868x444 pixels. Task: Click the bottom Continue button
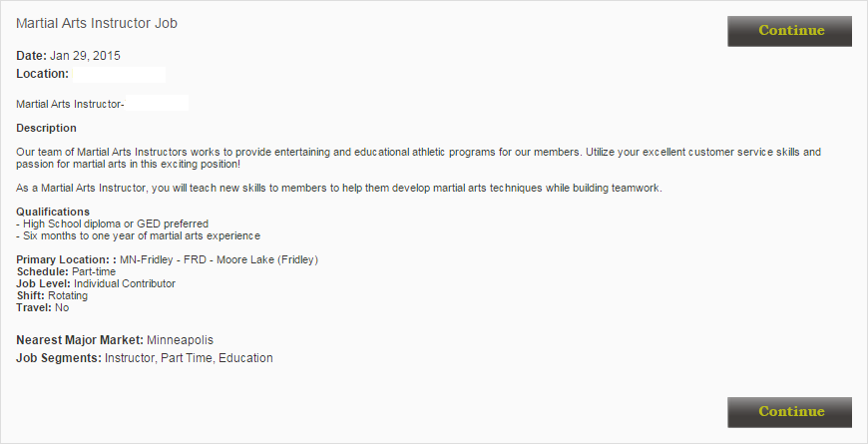[x=789, y=412]
